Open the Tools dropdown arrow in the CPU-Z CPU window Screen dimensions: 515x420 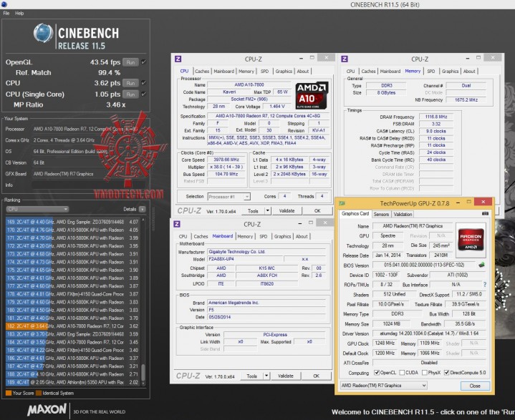pos(268,210)
